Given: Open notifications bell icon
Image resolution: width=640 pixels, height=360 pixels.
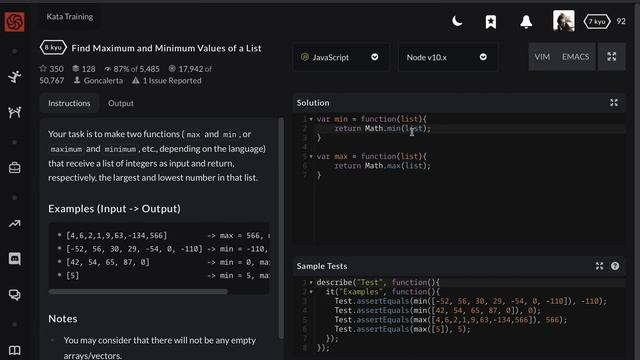Looking at the screenshot, I should pyautogui.click(x=526, y=22).
